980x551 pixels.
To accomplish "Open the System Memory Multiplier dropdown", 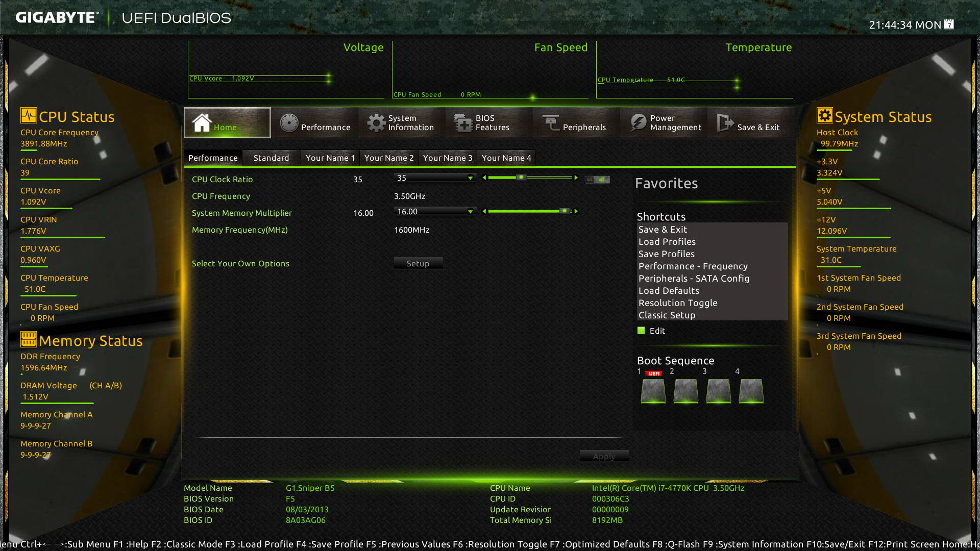I will tap(435, 211).
